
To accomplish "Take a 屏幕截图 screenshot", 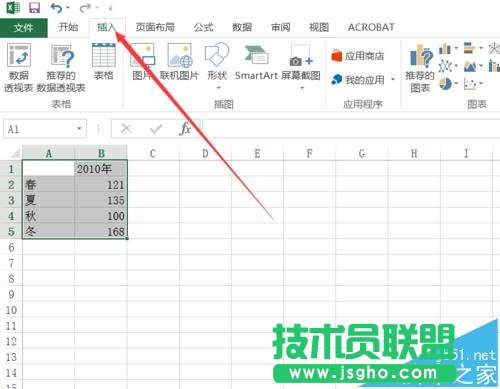I will click(301, 62).
